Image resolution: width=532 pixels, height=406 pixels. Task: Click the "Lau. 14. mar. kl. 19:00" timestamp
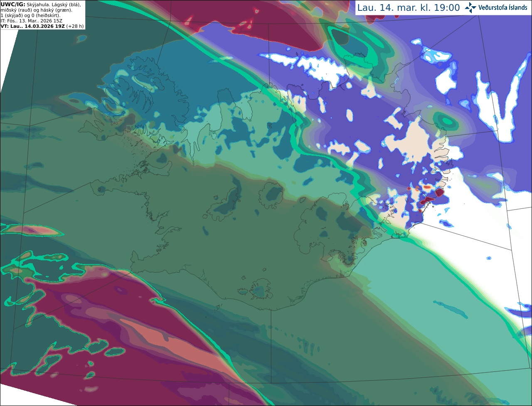click(409, 8)
